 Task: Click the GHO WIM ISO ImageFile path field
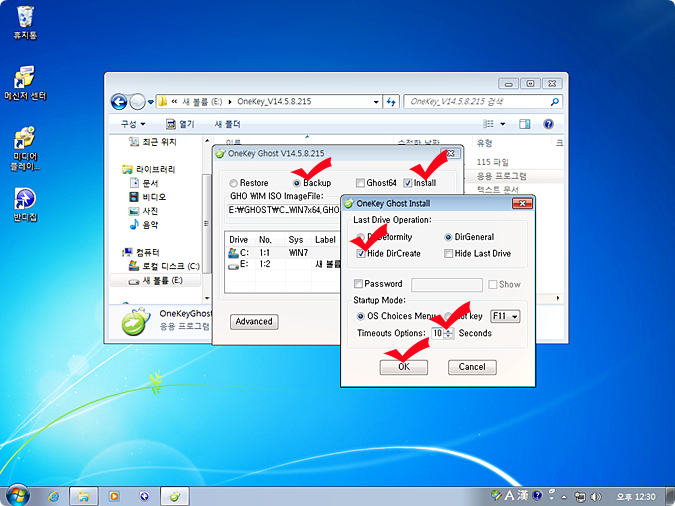tap(285, 210)
